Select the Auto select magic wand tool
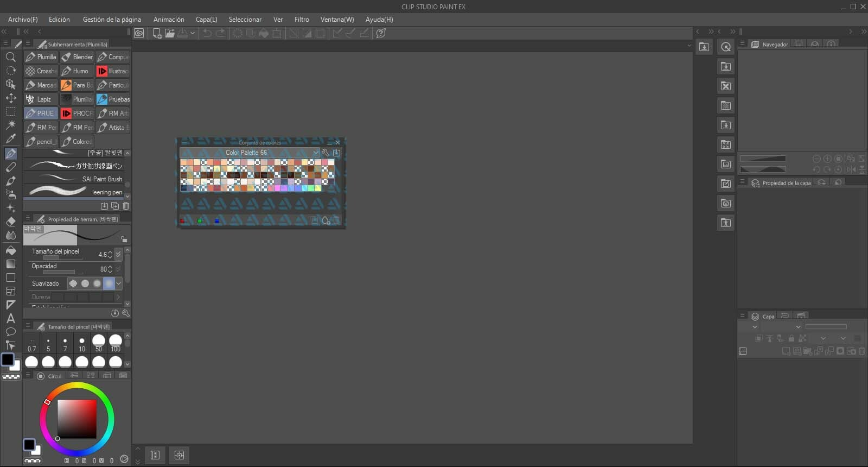Image resolution: width=868 pixels, height=467 pixels. (10, 125)
